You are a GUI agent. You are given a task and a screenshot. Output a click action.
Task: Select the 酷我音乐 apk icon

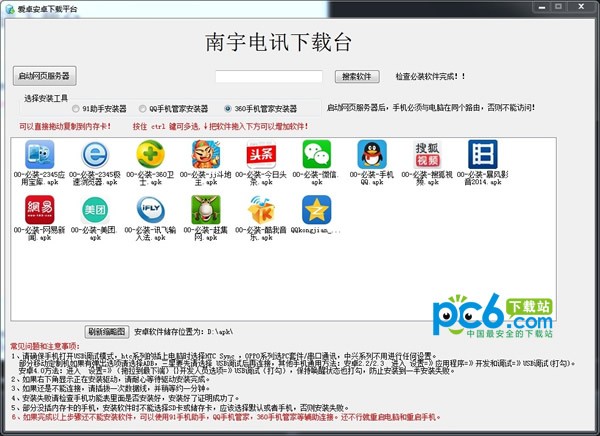point(261,210)
